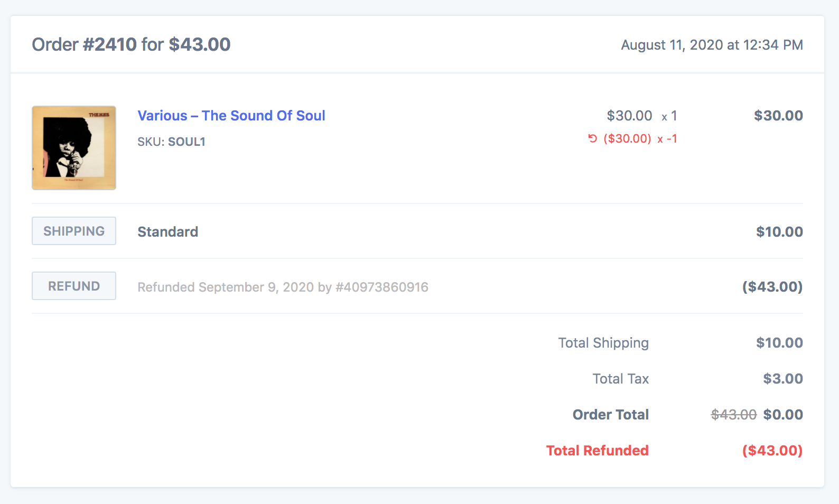Click the SKU SOUL1 text
The height and width of the screenshot is (504, 839).
(171, 142)
